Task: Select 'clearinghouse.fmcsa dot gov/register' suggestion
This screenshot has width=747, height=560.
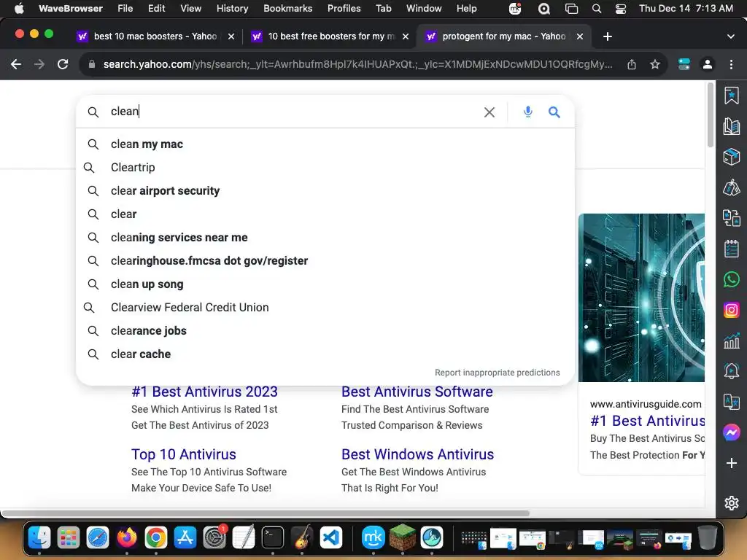Action: point(325,261)
